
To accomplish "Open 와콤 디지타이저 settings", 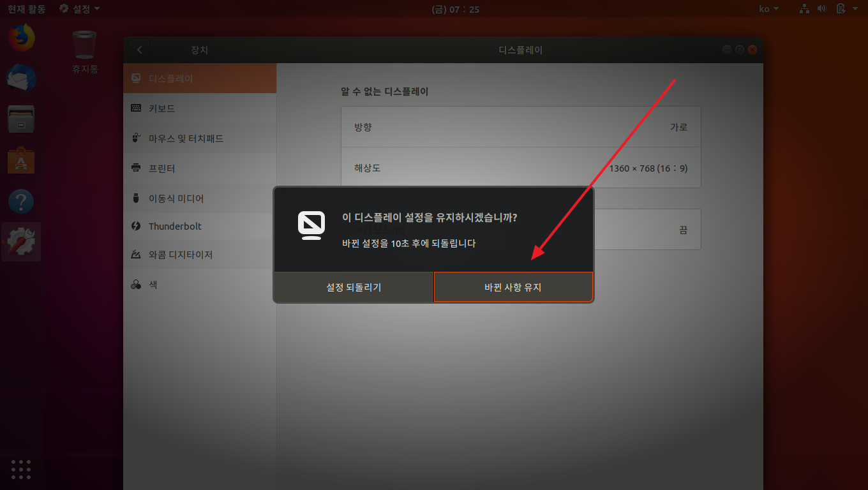I will point(200,255).
